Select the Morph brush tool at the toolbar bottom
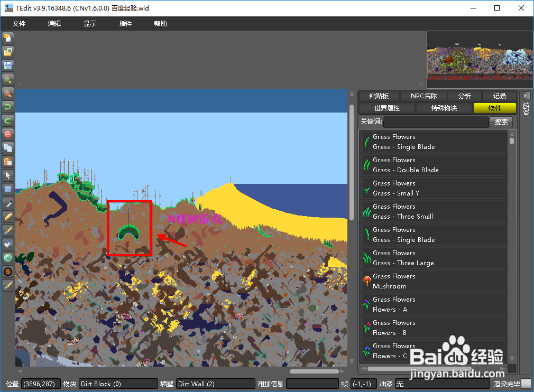This screenshot has width=534, height=392. click(8, 285)
